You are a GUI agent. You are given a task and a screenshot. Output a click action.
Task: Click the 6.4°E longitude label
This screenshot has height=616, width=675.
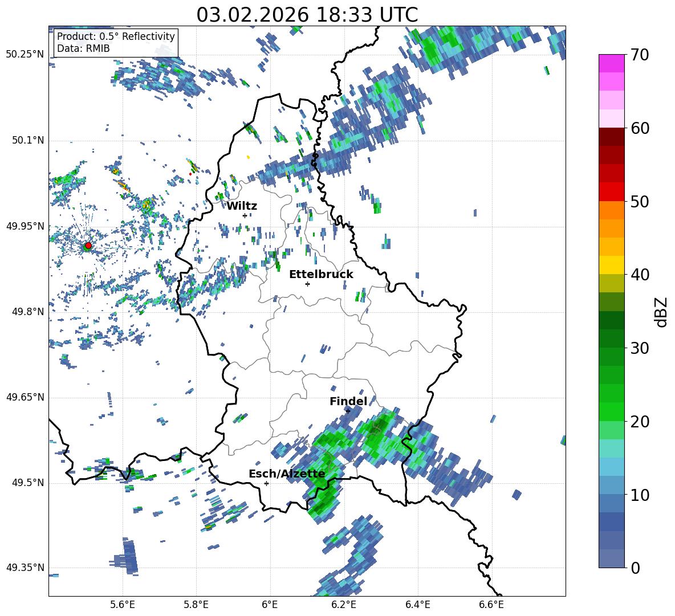(417, 605)
